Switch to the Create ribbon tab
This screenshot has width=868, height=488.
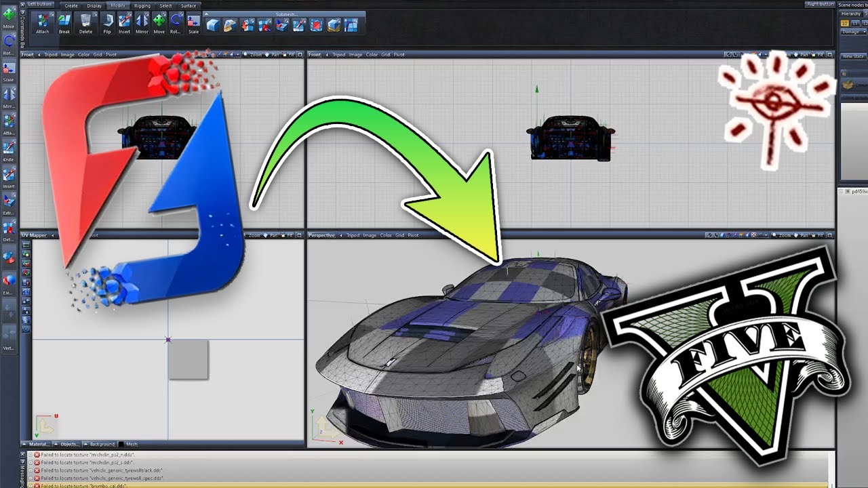71,5
